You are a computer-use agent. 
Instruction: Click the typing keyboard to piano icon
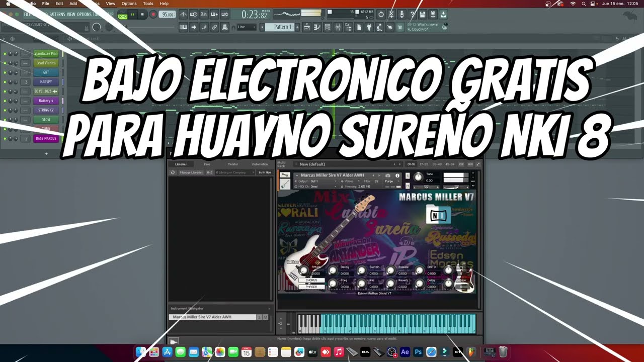[x=183, y=27]
